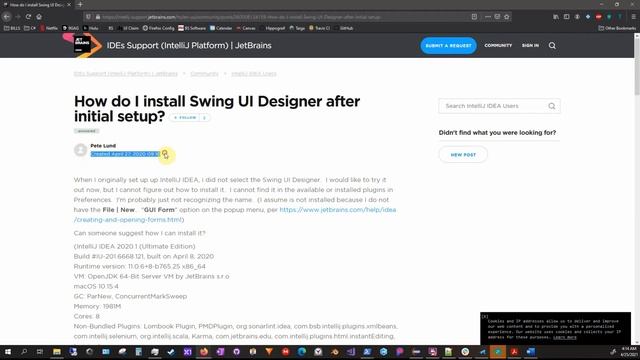Image resolution: width=640 pixels, height=360 pixels.
Task: Open the page actions ellipsis menu
Action: click(488, 17)
